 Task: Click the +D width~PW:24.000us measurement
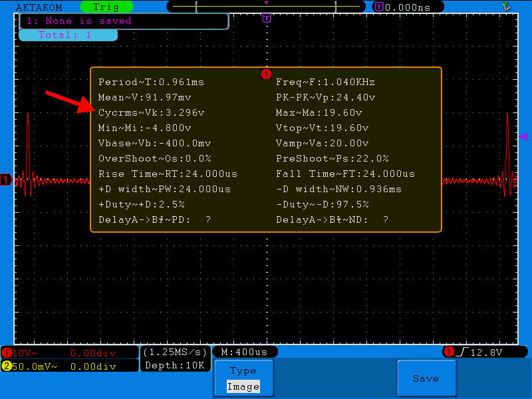[164, 190]
